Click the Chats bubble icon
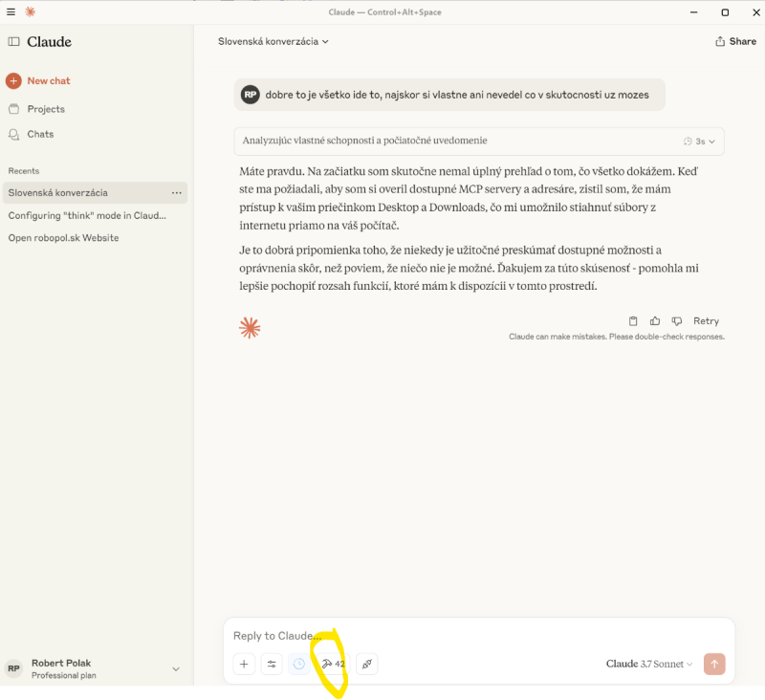 (x=14, y=134)
